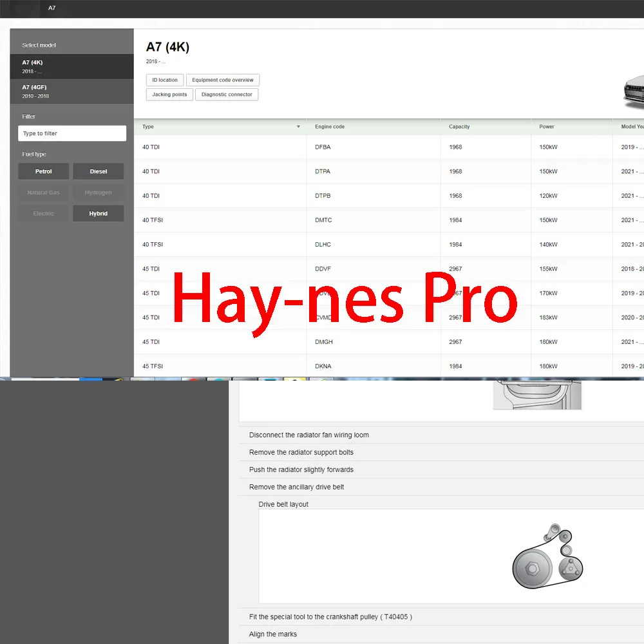644x644 pixels.
Task: Select engine code DLHC row
Action: click(x=389, y=244)
